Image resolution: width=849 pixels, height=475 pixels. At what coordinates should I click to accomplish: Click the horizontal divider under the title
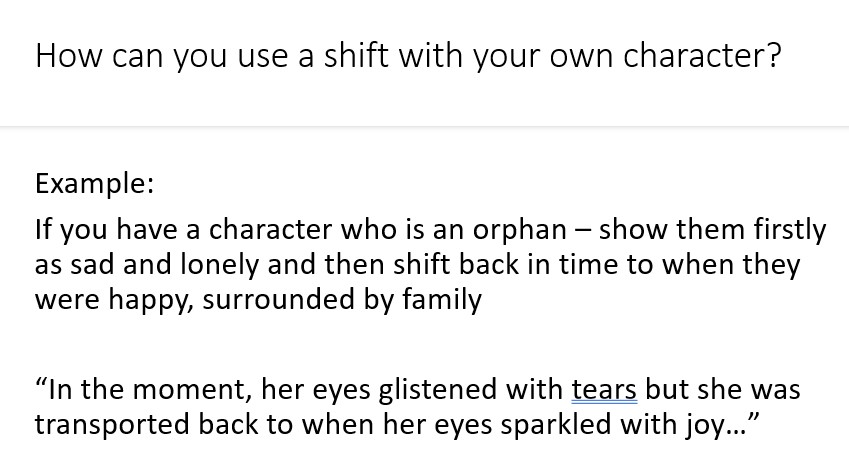click(424, 127)
